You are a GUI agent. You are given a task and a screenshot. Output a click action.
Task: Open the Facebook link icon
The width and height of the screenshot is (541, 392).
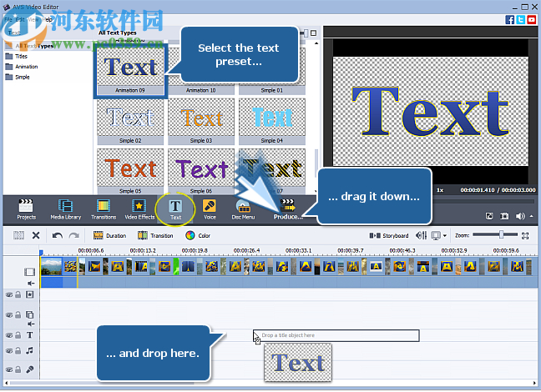pos(510,20)
